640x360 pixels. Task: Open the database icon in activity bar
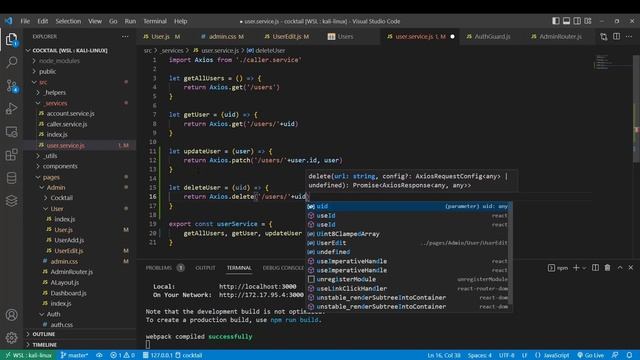coord(11,178)
